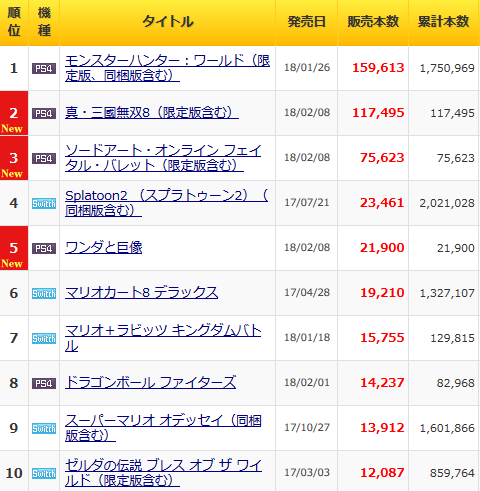Image resolution: width=480 pixels, height=491 pixels.
Task: Click the Switch icon in the スーパーマリオ オデッセイ row
Action: pyautogui.click(x=44, y=429)
